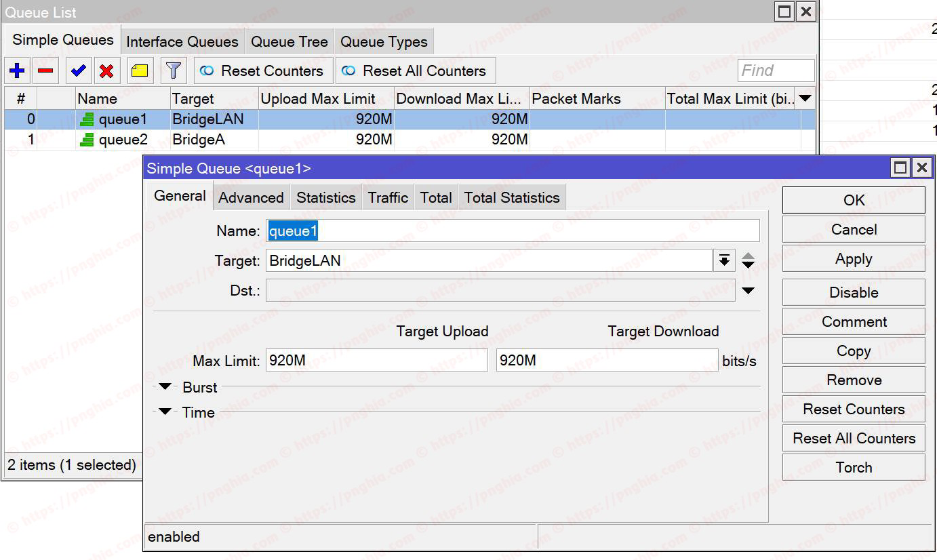Sort by Name column header
The width and height of the screenshot is (937, 560).
click(122, 98)
